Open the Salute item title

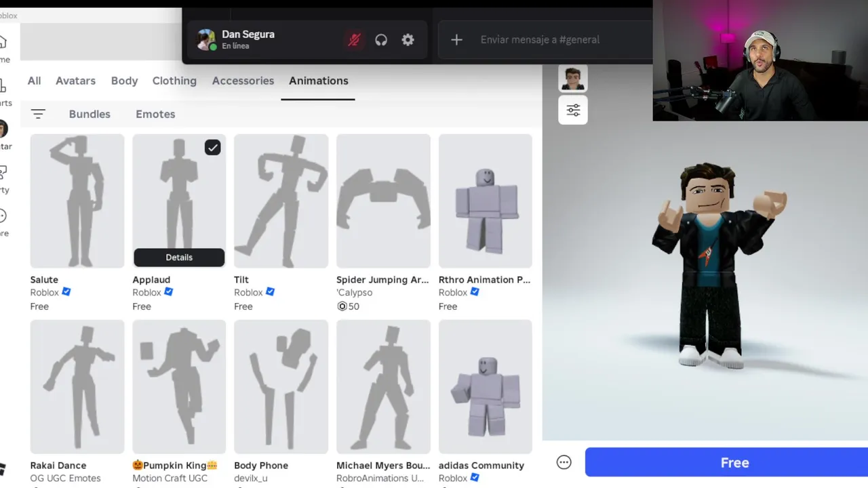point(44,279)
